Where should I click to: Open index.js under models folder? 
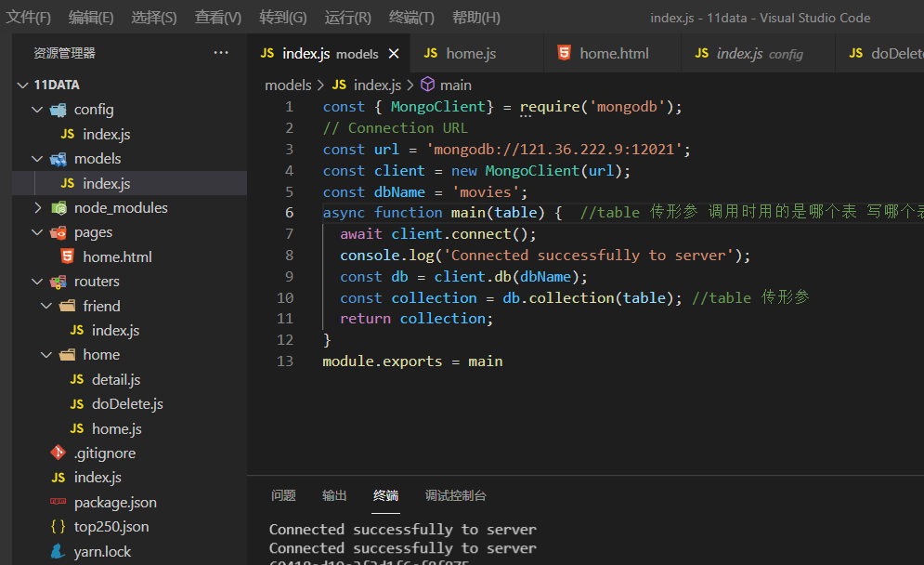click(106, 183)
